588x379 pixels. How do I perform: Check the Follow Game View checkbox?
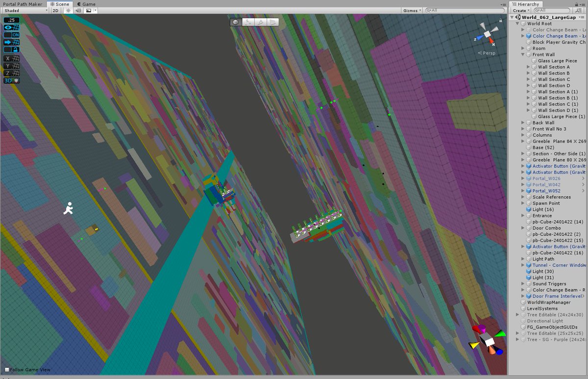coord(7,370)
